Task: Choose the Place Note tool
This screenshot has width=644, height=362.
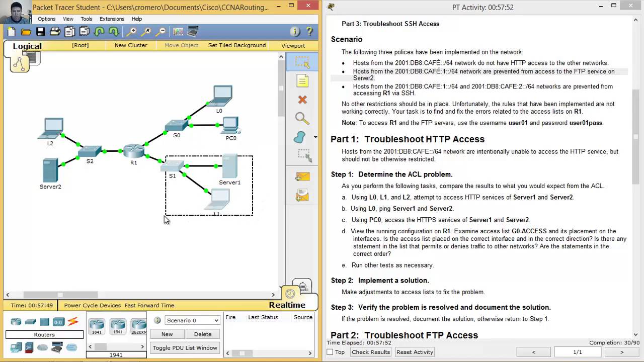Action: (302, 80)
